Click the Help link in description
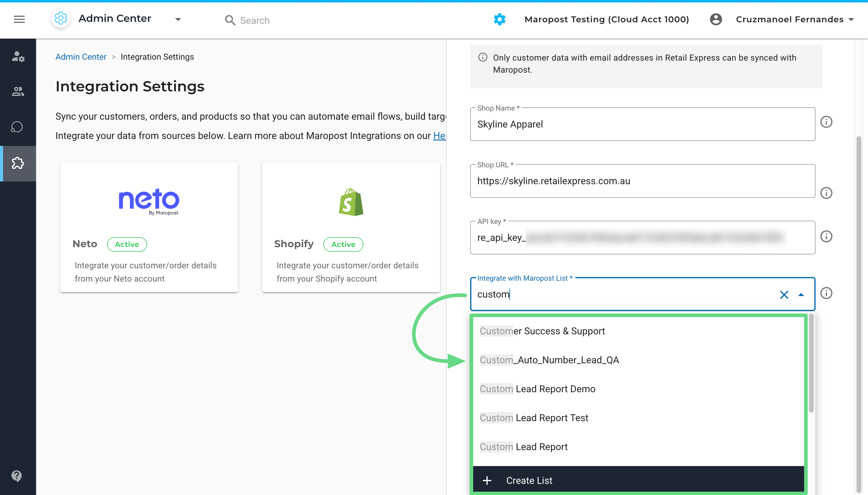The image size is (868, 495). [439, 136]
